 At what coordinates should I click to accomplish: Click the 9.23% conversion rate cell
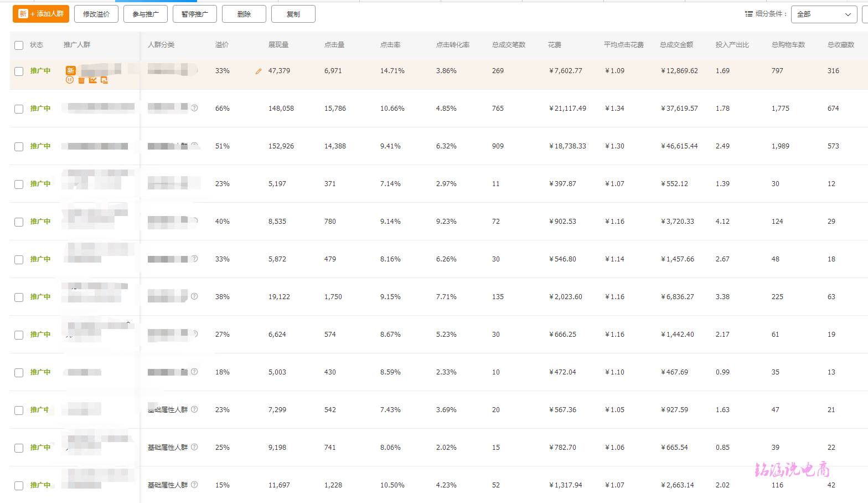pos(446,222)
